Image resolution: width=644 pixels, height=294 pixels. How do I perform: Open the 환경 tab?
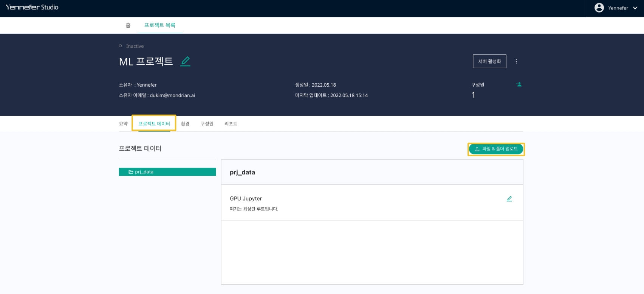(185, 124)
